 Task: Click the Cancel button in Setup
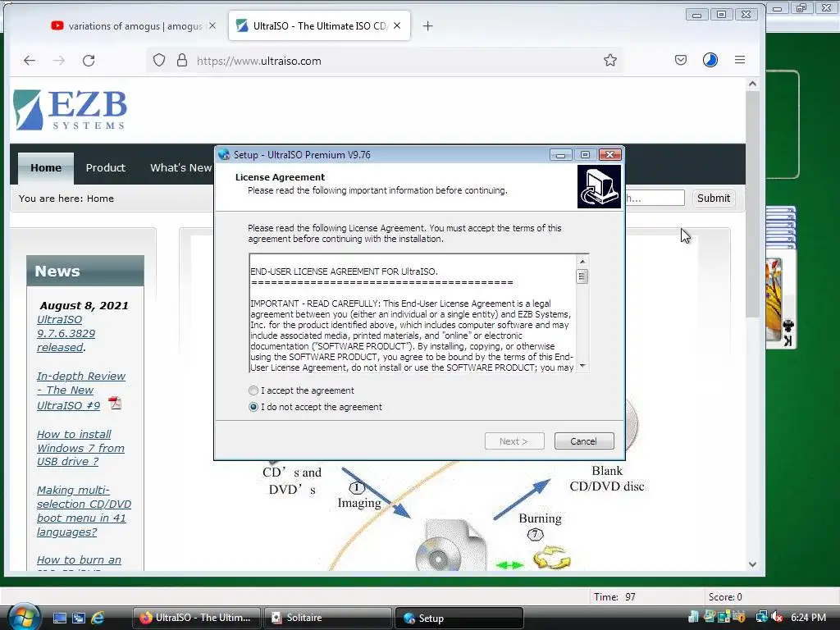584,441
